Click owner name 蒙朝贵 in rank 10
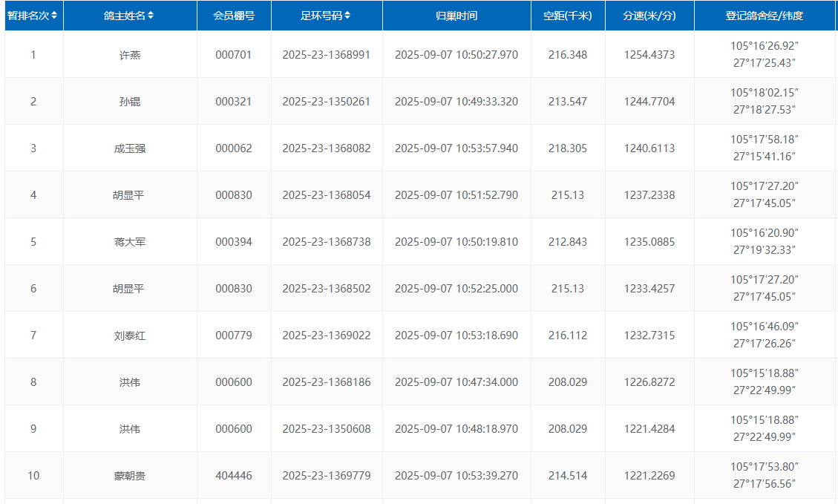 (x=130, y=476)
